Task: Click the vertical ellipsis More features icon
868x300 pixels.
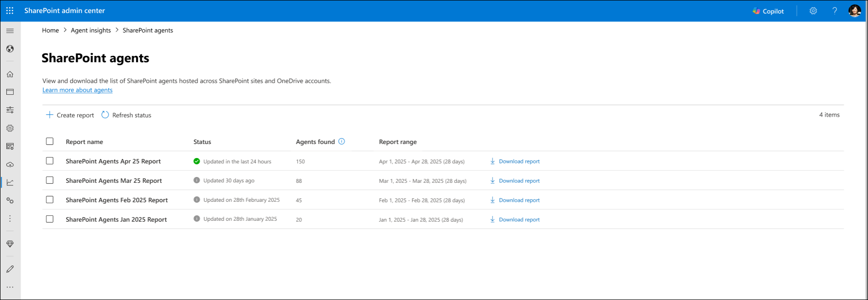Action: click(10, 218)
